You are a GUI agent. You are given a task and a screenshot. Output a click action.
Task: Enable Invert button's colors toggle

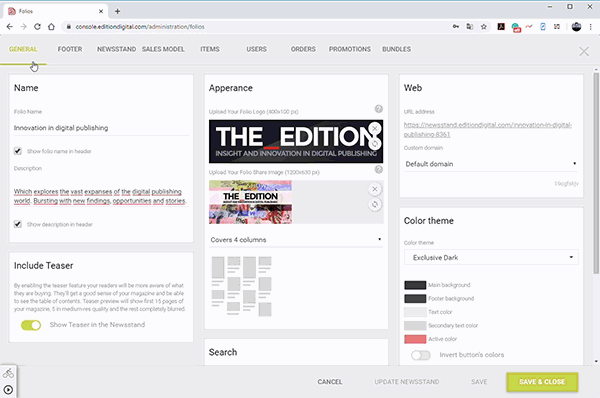[421, 355]
